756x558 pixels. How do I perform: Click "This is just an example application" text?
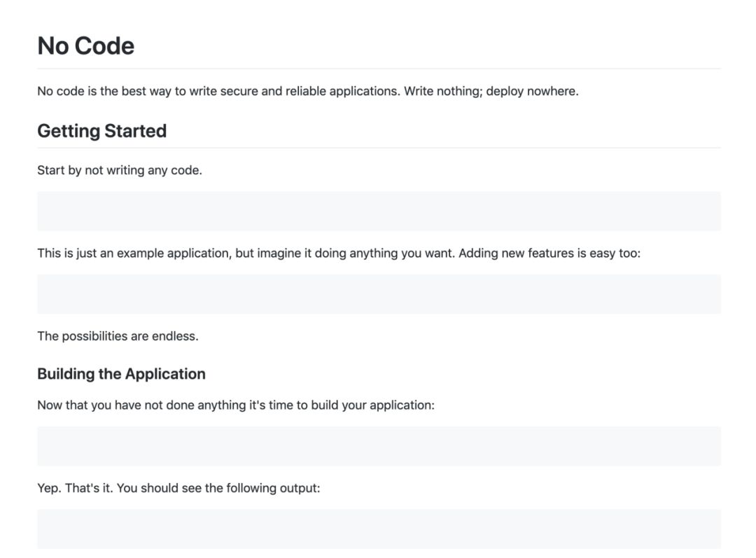click(133, 253)
